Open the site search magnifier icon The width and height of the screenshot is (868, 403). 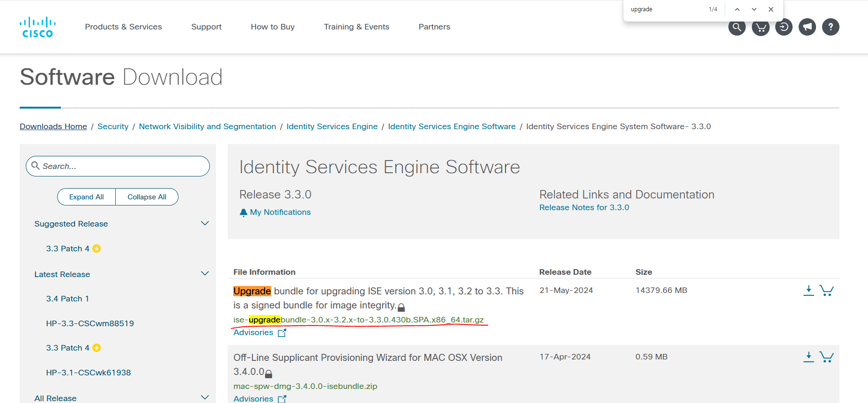(737, 27)
